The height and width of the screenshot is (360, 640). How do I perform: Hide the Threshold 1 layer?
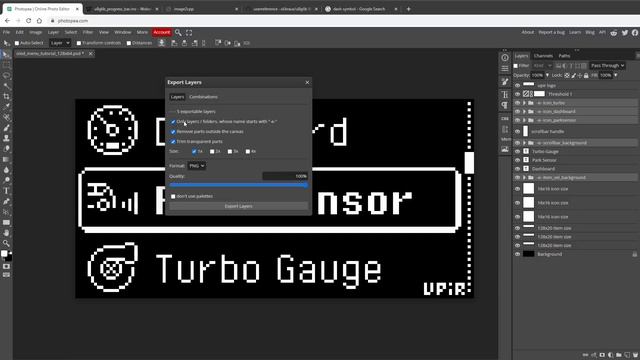[x=518, y=94]
